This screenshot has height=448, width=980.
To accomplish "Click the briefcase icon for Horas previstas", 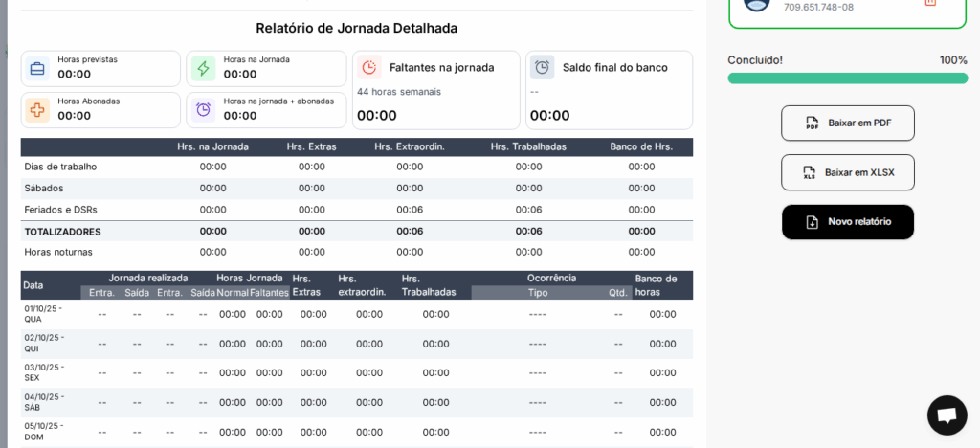I will click(x=37, y=68).
